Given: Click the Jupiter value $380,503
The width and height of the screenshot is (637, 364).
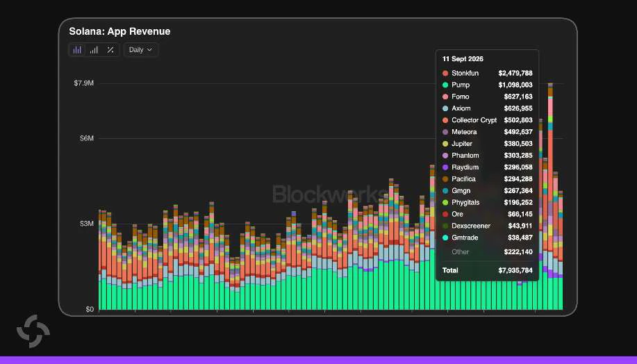Looking at the screenshot, I should (x=518, y=144).
